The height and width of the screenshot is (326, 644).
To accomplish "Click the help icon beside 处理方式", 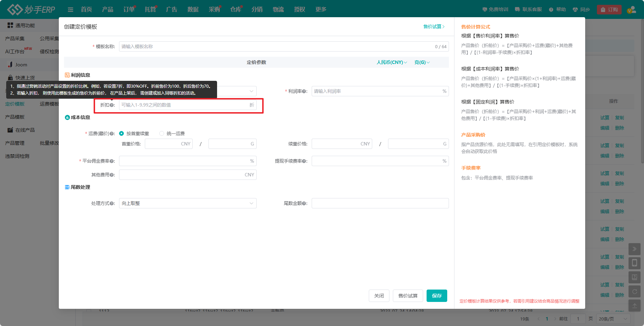I will pos(111,204).
